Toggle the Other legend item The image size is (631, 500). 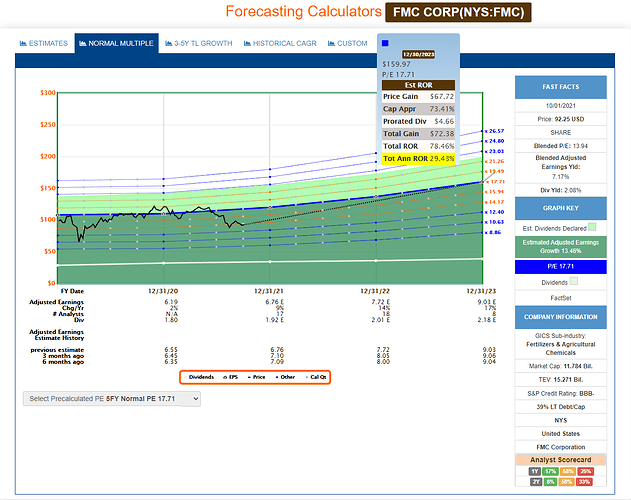coord(285,377)
